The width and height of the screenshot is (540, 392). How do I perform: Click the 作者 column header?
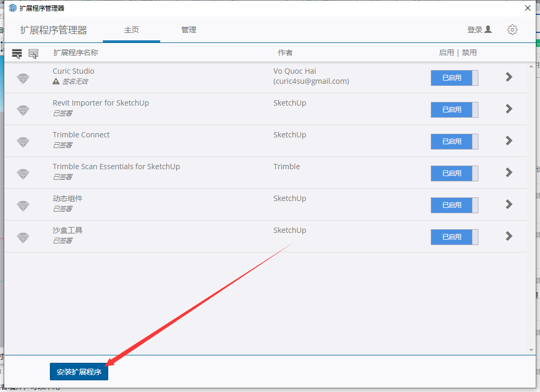point(285,53)
